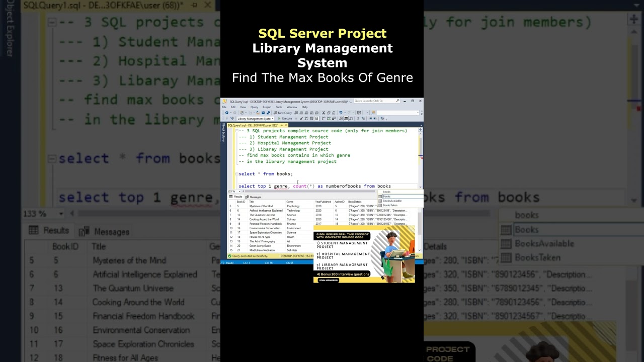644x362 pixels.
Task: Switch to the Results tab
Action: pyautogui.click(x=236, y=197)
